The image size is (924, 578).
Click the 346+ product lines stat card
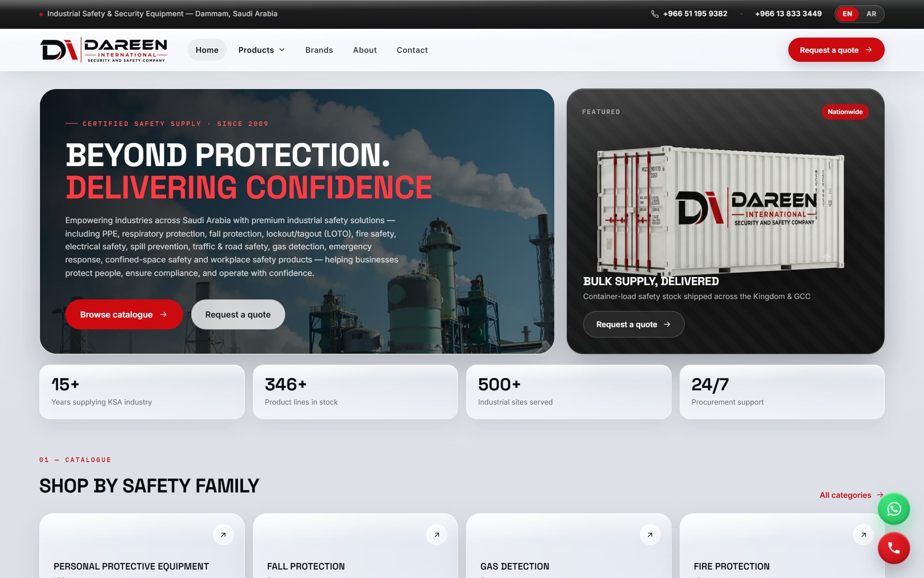[355, 392]
